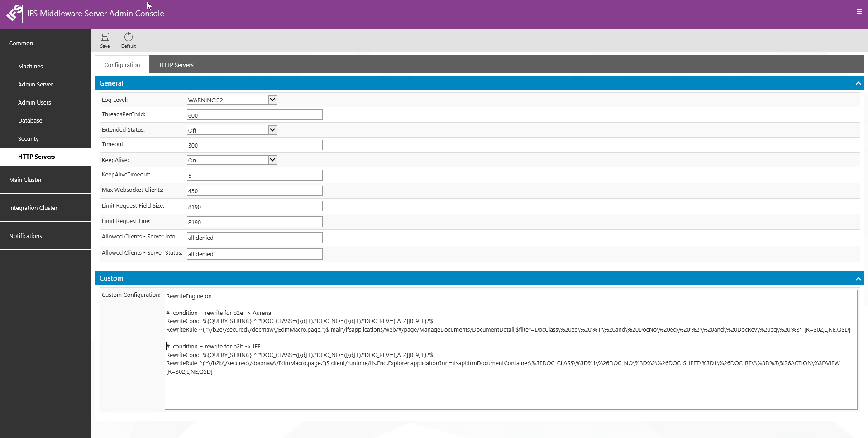Open Notifications section
Viewport: 868px width, 438px height.
(45, 236)
